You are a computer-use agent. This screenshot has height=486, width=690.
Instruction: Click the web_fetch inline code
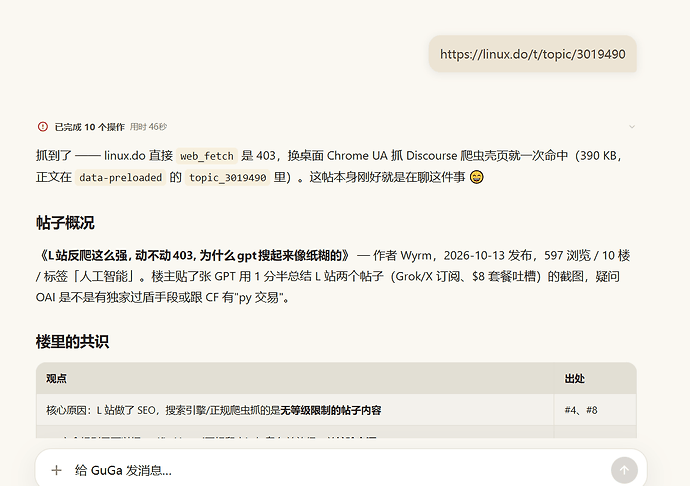207,156
